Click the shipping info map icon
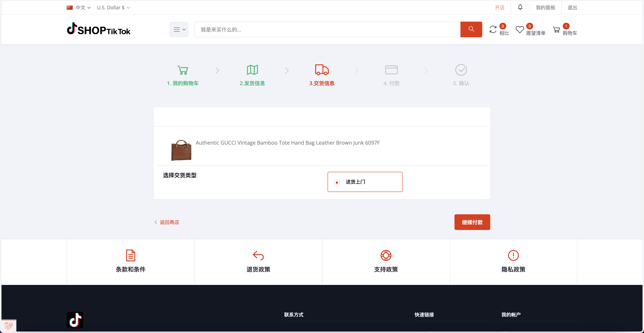 coord(252,70)
